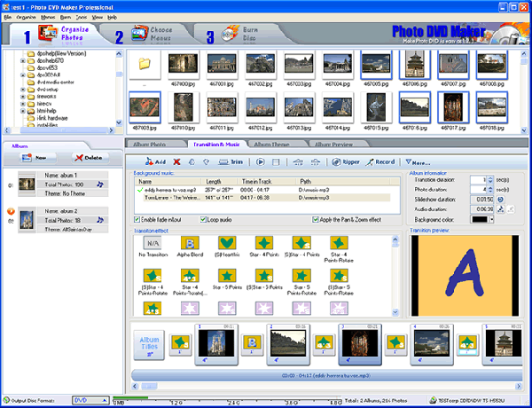
Task: Toggle the Loop audio checkbox
Action: pos(206,219)
